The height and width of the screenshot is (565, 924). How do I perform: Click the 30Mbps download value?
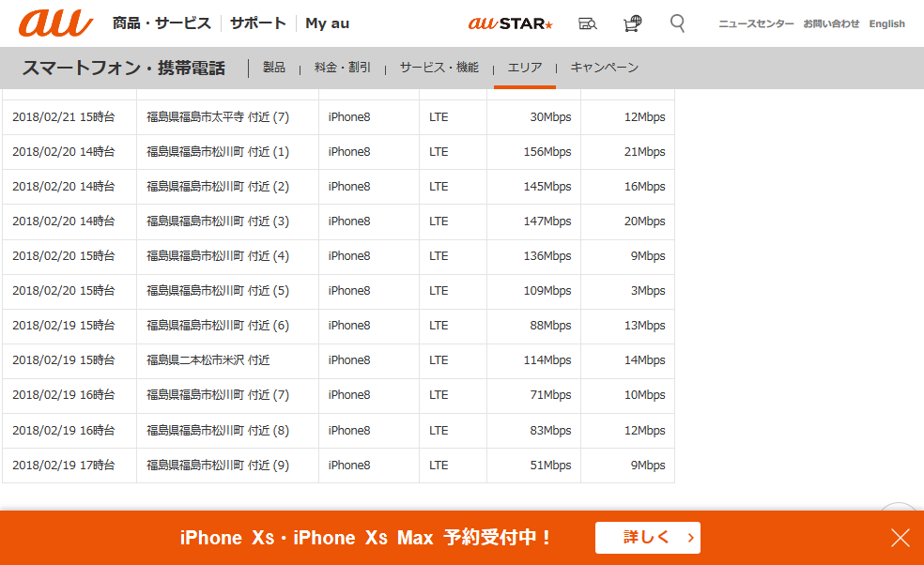click(550, 116)
